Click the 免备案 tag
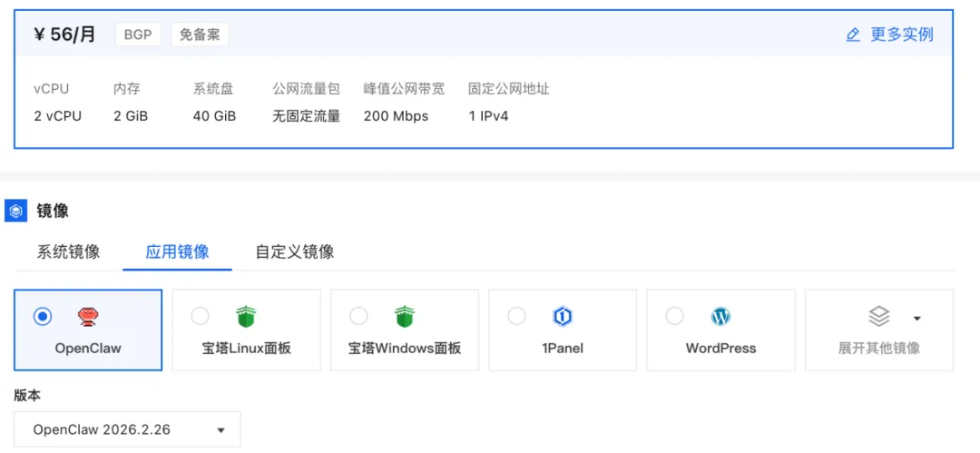Screen dimensions: 980x453 [x=200, y=34]
